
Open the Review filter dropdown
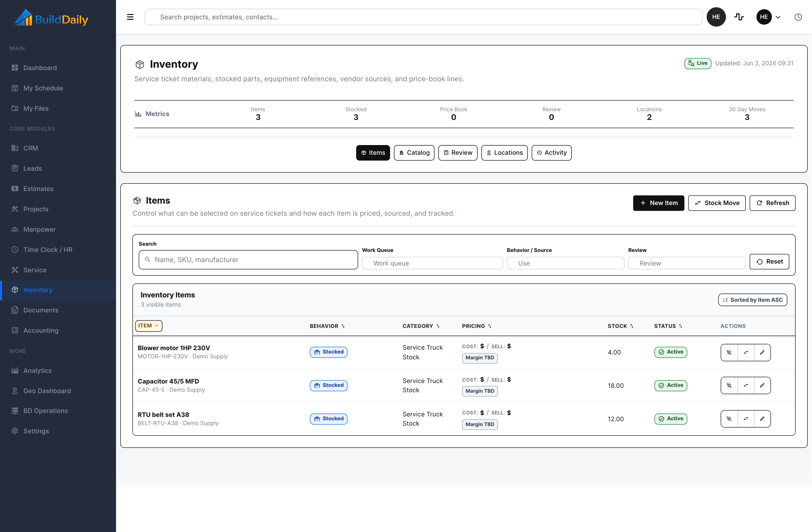click(x=687, y=263)
